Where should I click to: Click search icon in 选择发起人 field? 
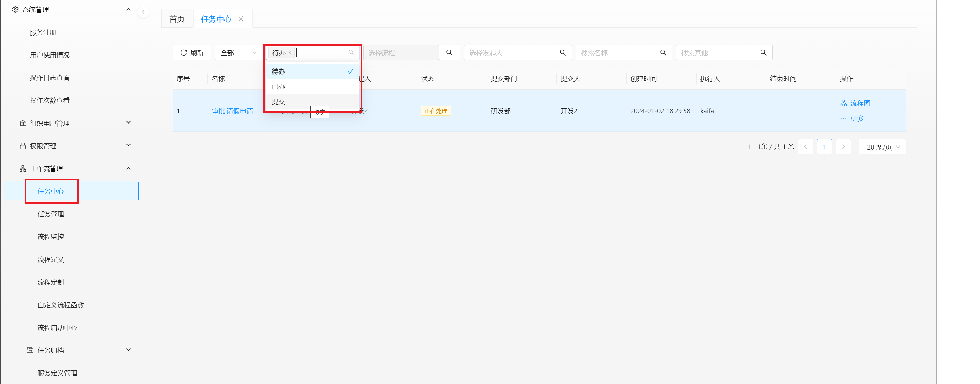[x=563, y=52]
